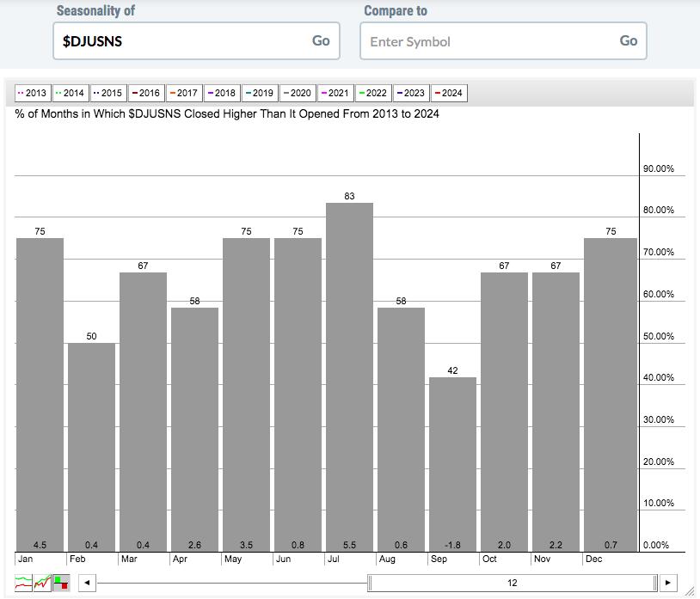The image size is (700, 599).
Task: Select the same-scale line chart icon
Action: point(42,583)
